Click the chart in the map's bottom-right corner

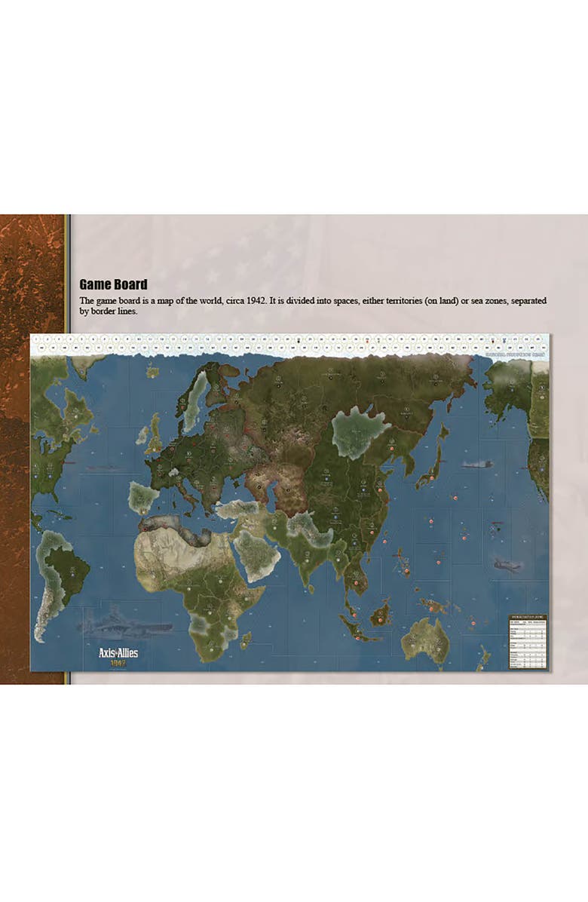tap(527, 641)
